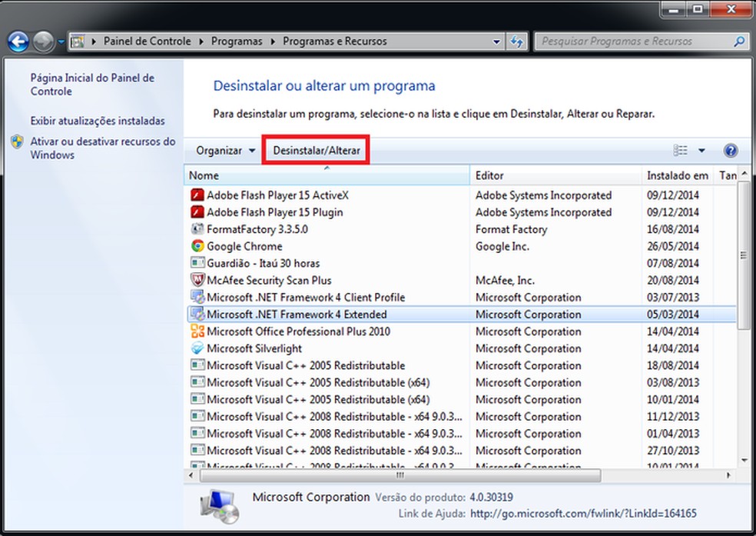Select Adobe Flash Player 15 Plugin name
The width and height of the screenshot is (756, 536).
(275, 212)
